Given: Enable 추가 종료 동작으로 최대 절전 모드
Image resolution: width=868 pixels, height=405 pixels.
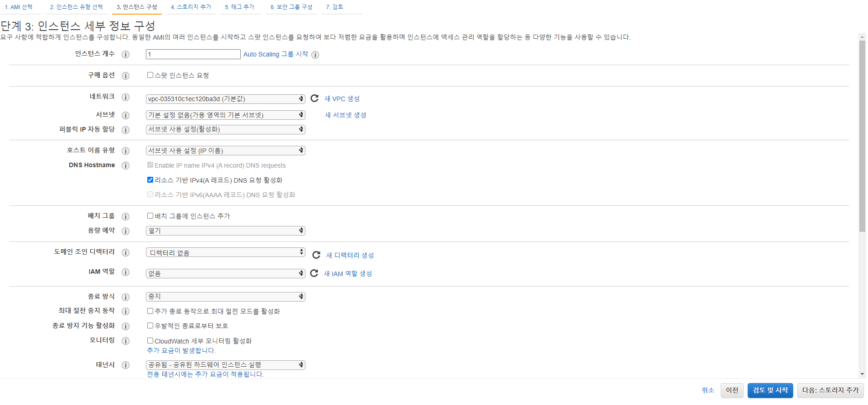Looking at the screenshot, I should [x=150, y=311].
